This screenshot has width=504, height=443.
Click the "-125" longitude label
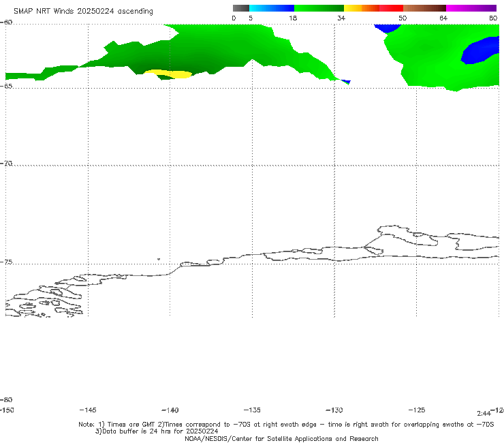click(x=417, y=410)
